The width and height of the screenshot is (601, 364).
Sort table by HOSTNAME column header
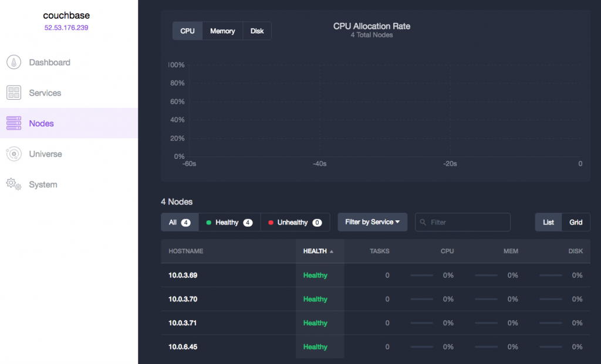pos(186,251)
